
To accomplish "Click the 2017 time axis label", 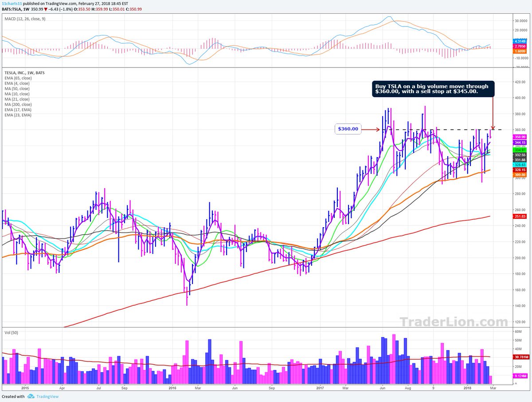I will [x=320, y=388].
